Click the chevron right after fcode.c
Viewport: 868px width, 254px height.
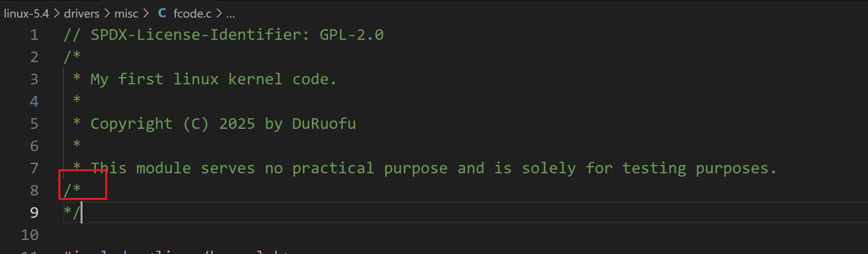219,14
